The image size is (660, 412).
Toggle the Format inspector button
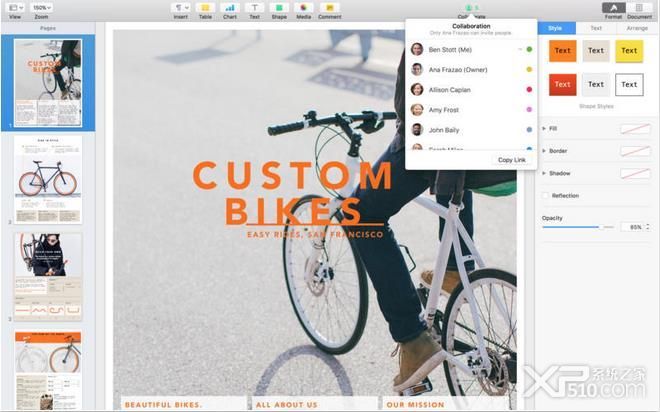(x=614, y=8)
